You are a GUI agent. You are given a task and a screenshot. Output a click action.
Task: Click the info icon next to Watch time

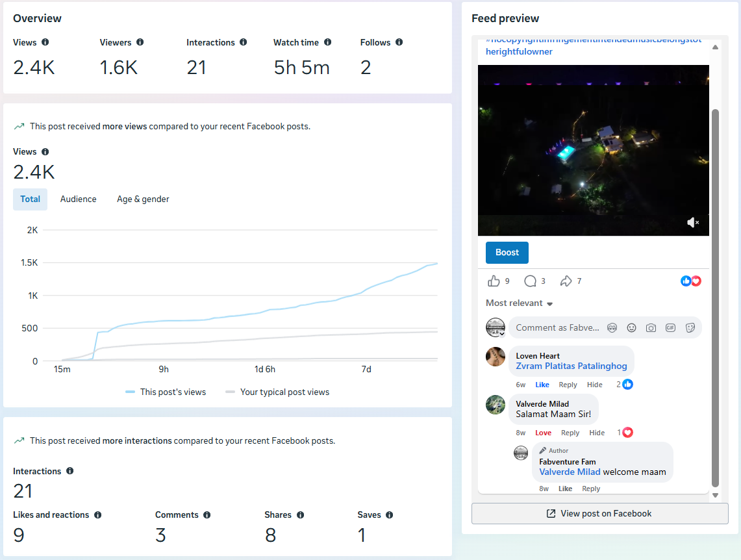327,42
